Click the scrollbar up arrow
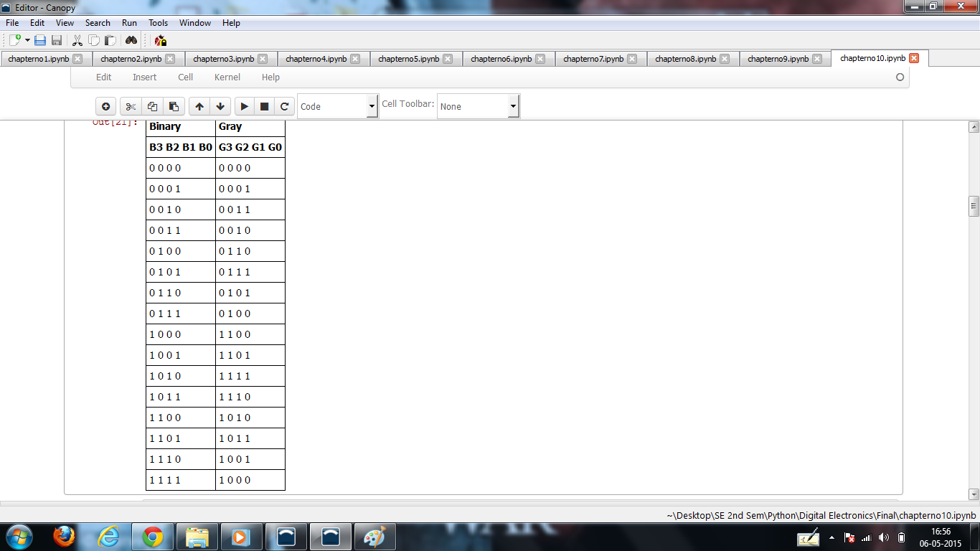This screenshot has height=551, width=980. [x=974, y=127]
